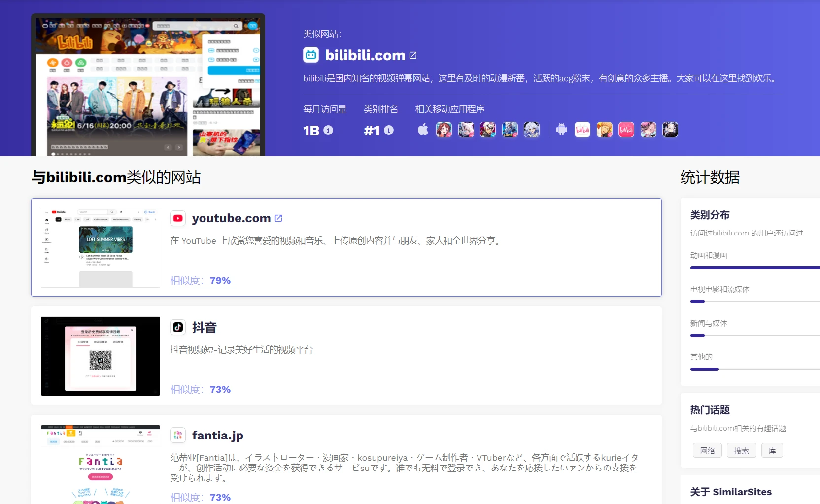Click the 统计数据 heading
Image resolution: width=820 pixels, height=504 pixels.
(x=710, y=177)
